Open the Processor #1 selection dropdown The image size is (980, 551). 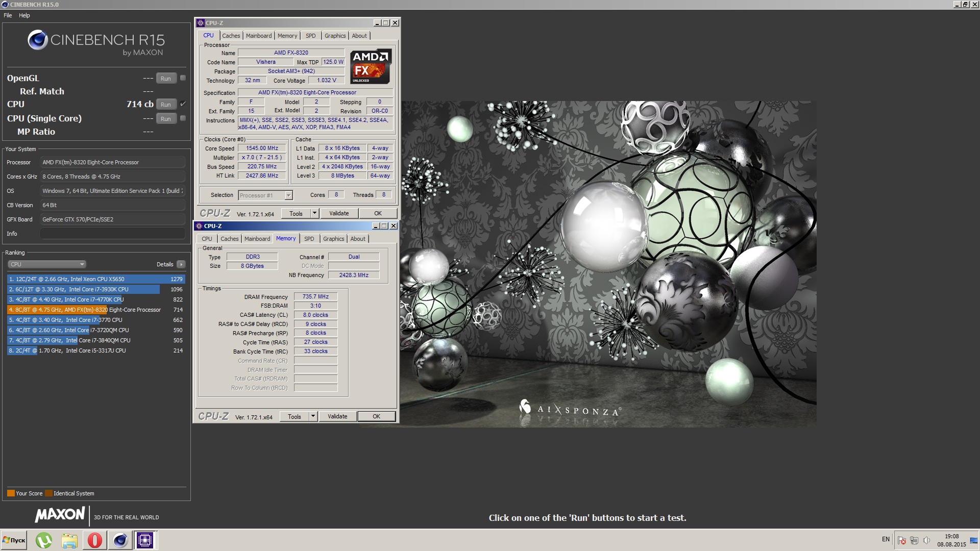[265, 195]
